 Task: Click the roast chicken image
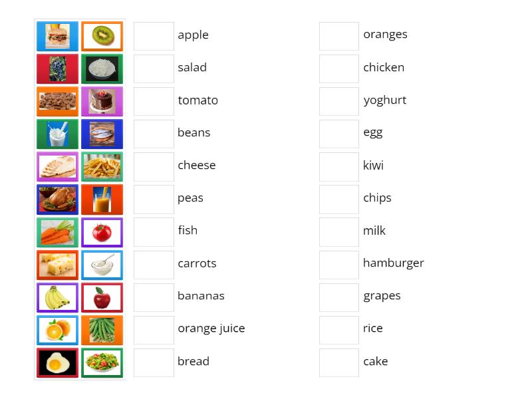click(x=57, y=199)
